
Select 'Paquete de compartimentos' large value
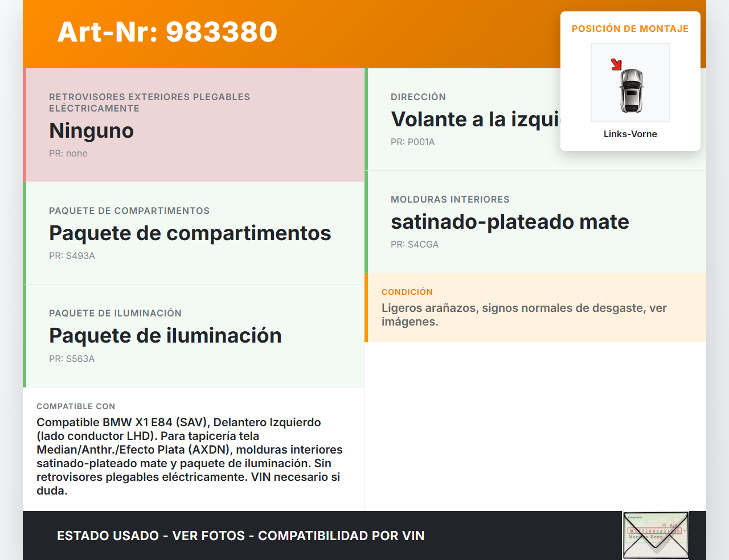click(190, 233)
